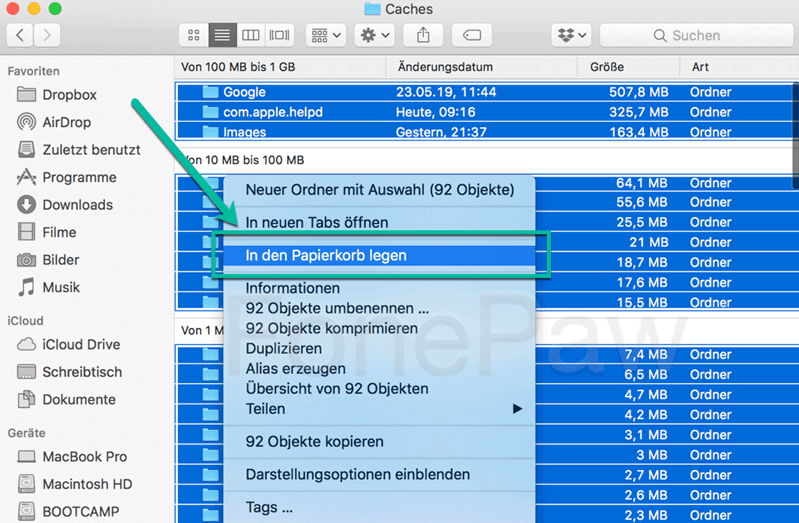Go back with the back arrow button
Screen dimensions: 799x523
[x=20, y=35]
